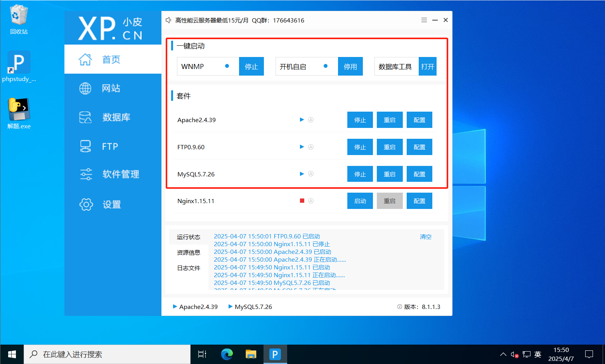Restart the MySQL5.7.26 service

(x=390, y=174)
